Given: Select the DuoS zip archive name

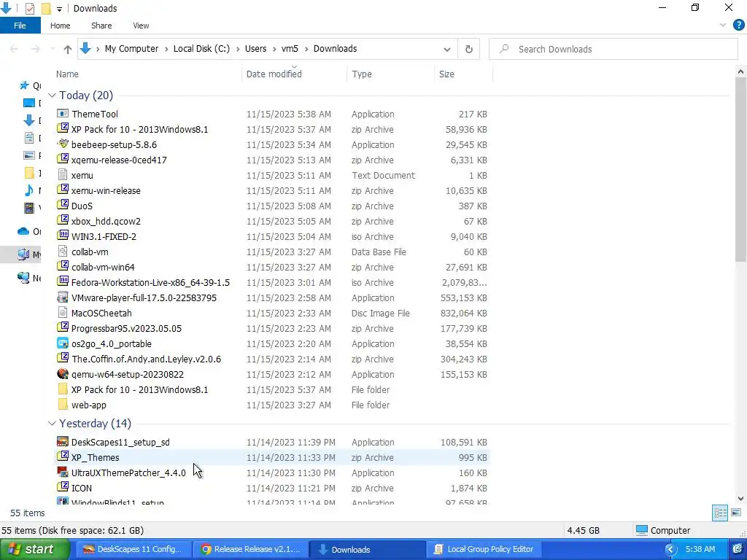Looking at the screenshot, I should click(82, 206).
